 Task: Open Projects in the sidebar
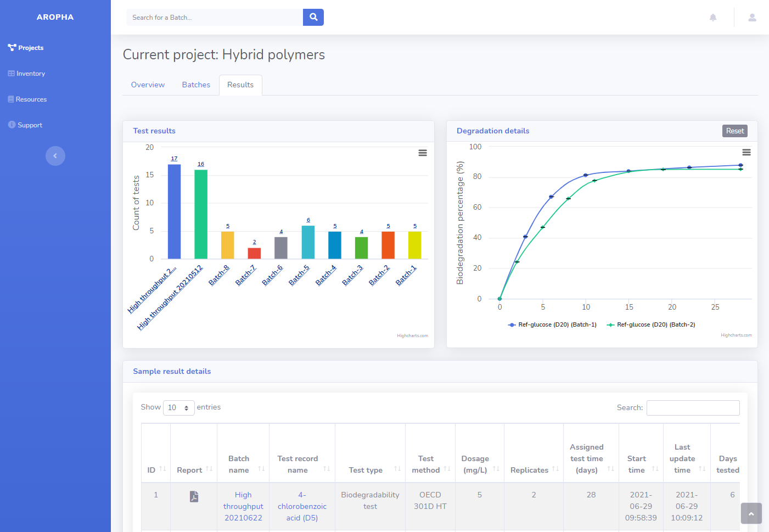30,47
